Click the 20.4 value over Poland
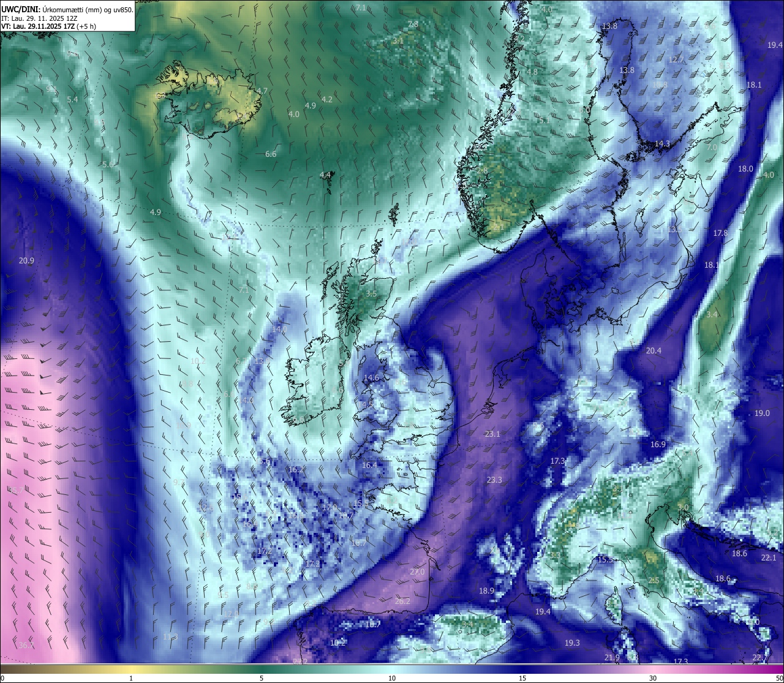The width and height of the screenshot is (784, 683). (x=654, y=350)
